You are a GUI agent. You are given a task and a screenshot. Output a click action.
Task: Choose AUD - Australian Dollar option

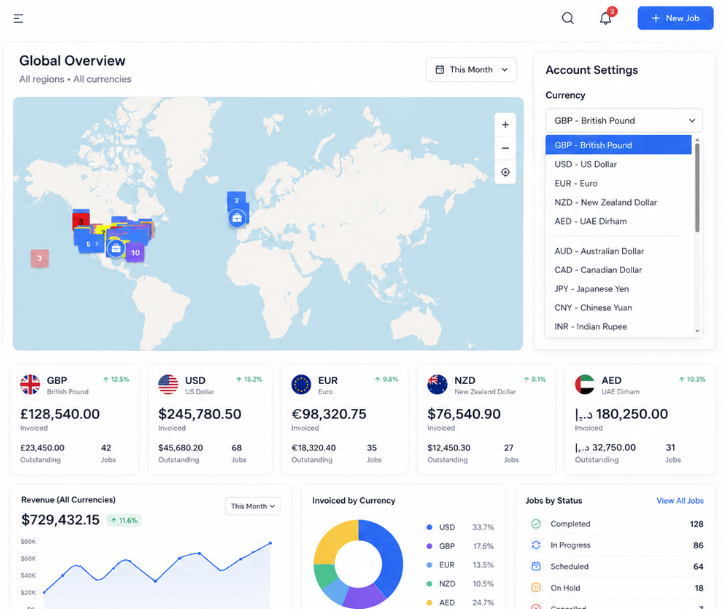tap(618, 251)
